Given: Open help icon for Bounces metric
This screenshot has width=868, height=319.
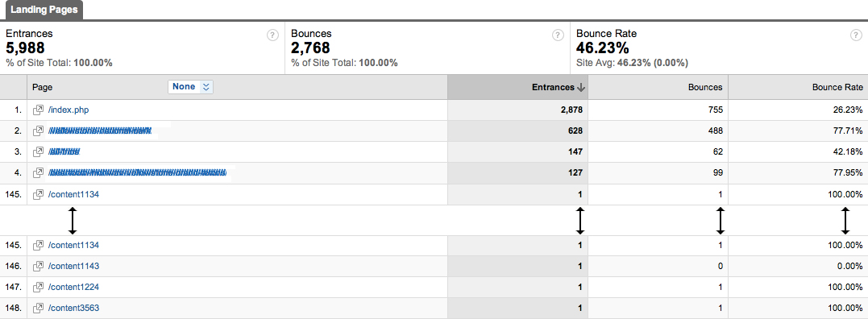Looking at the screenshot, I should tap(558, 35).
